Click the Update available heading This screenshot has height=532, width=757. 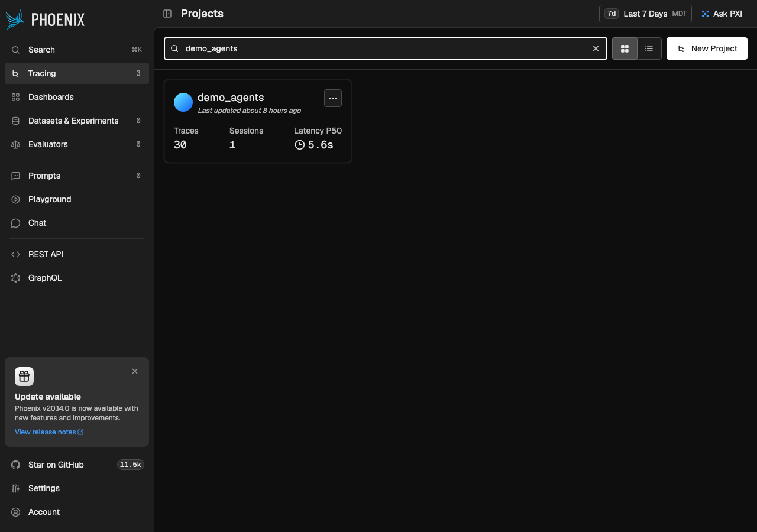pos(48,397)
